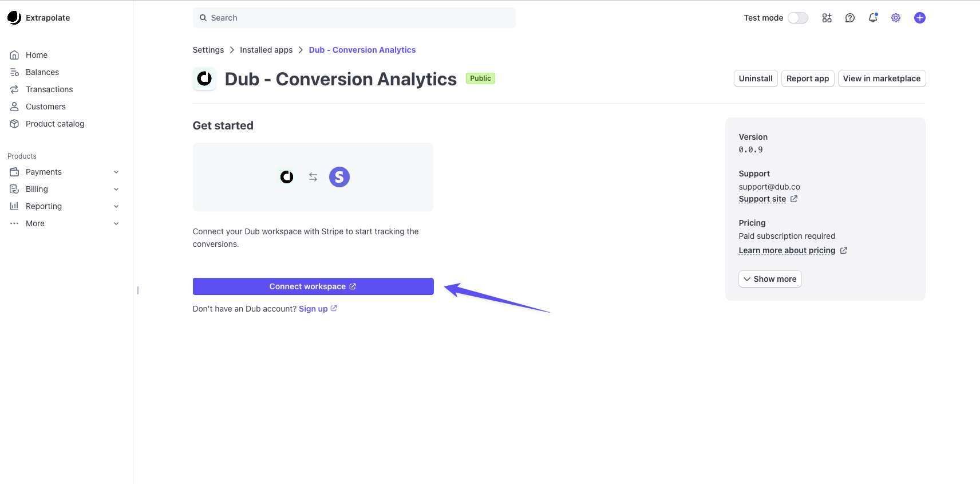Click the Connect workspace button
This screenshot has width=980, height=484.
[x=313, y=286]
